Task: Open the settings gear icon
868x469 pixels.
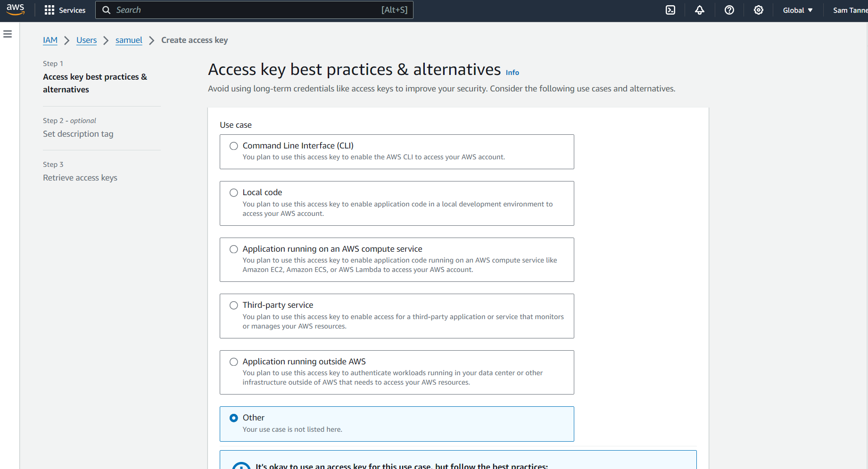Action: pos(758,10)
